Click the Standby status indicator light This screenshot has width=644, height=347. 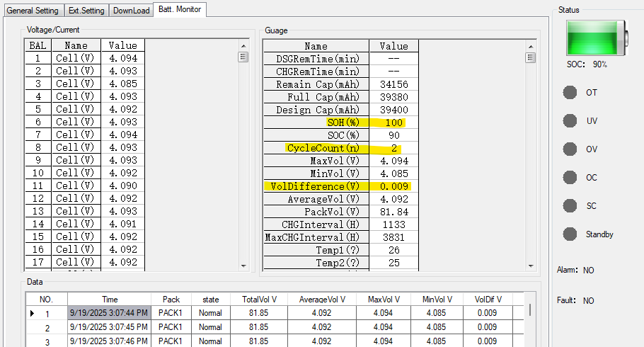click(x=570, y=234)
